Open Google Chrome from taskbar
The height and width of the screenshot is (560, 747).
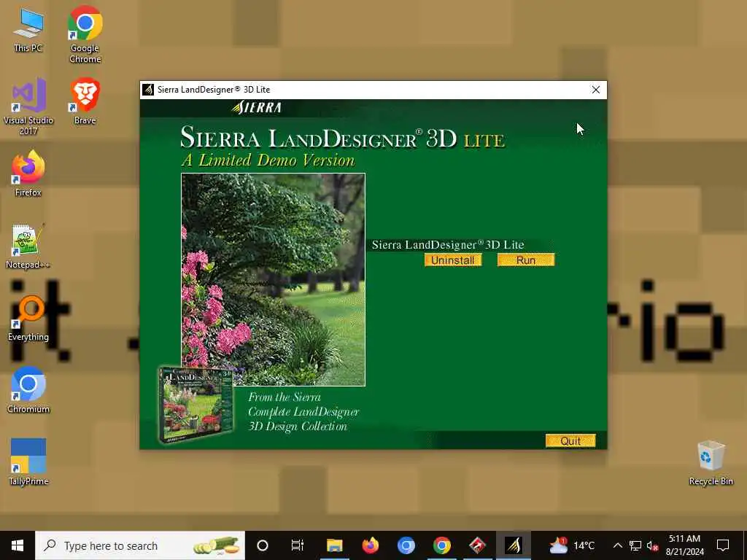(x=441, y=545)
